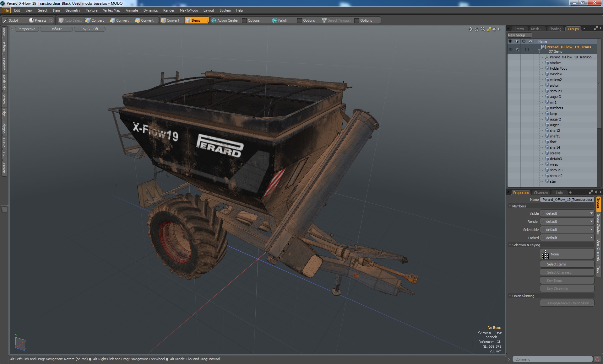The height and width of the screenshot is (364, 603).
Task: Open the Locked dropdown
Action: click(567, 238)
